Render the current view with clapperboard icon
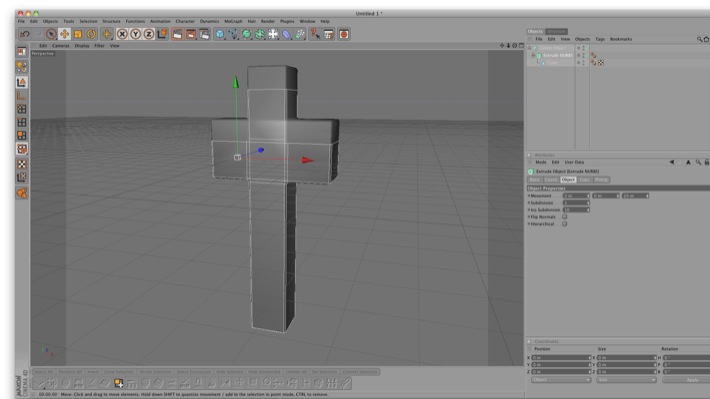Screen dimensions: 710x399 (x=178, y=34)
